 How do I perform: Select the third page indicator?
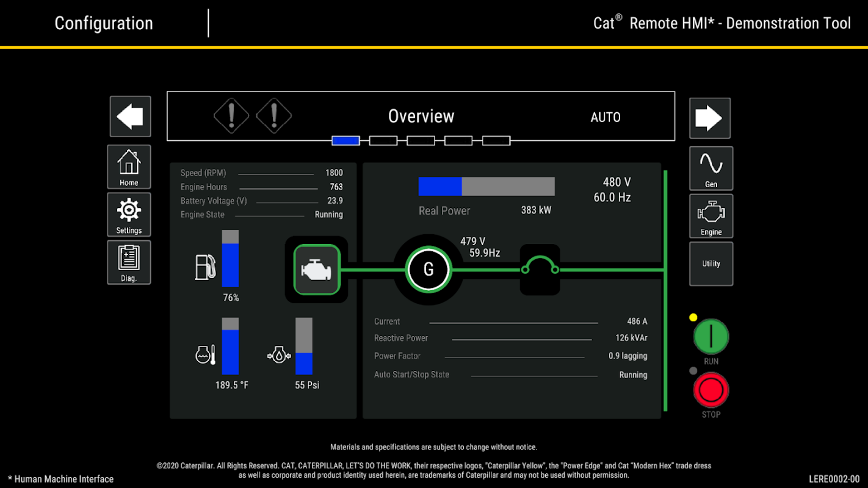click(421, 141)
